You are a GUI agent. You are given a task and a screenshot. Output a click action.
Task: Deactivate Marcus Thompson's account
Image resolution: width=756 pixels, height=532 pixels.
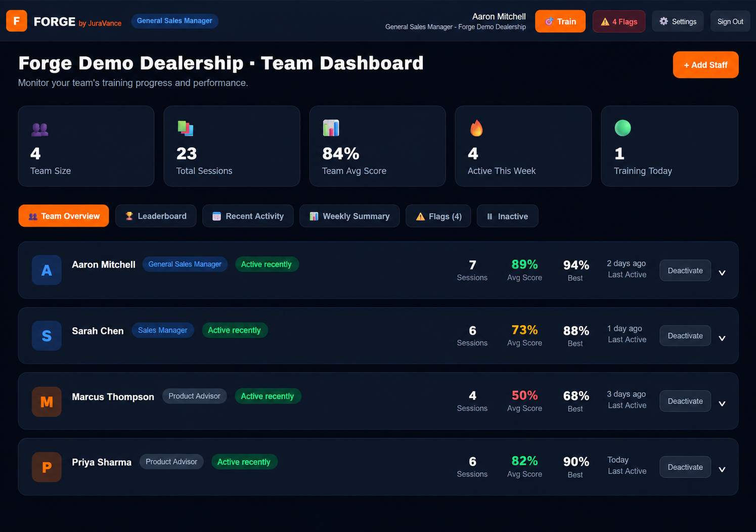coord(685,401)
